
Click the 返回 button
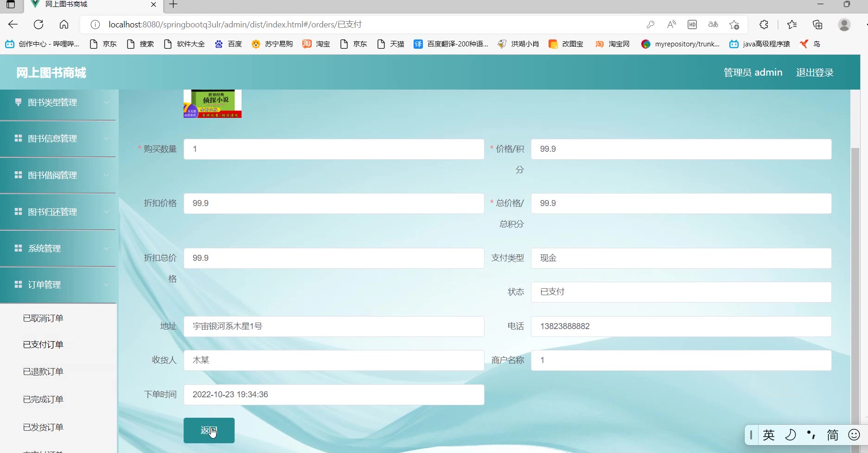click(209, 430)
